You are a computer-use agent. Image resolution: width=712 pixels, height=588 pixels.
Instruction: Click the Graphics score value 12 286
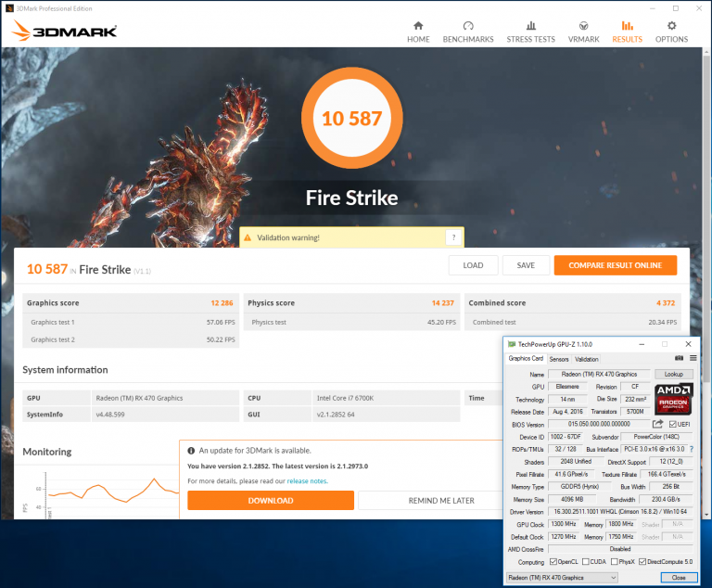(222, 303)
